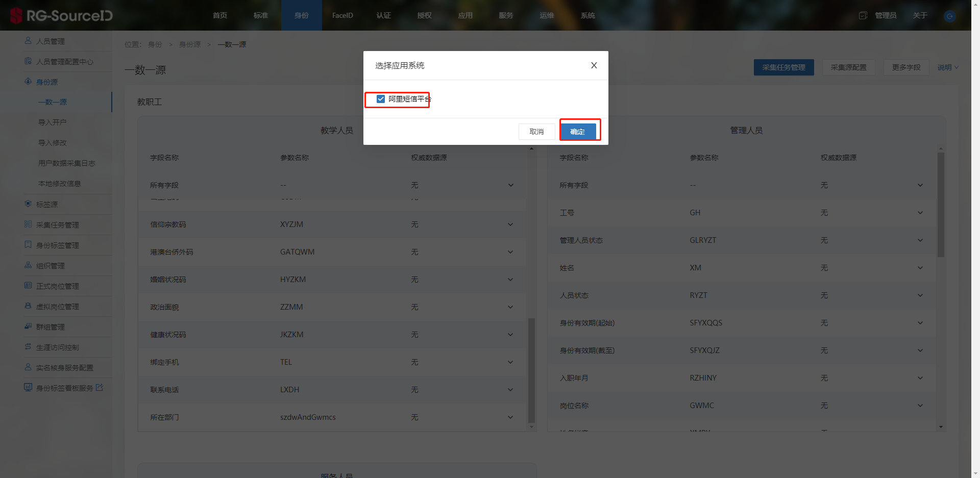Click the task icon beside 管理员
Image resolution: width=980 pixels, height=478 pixels.
point(863,15)
